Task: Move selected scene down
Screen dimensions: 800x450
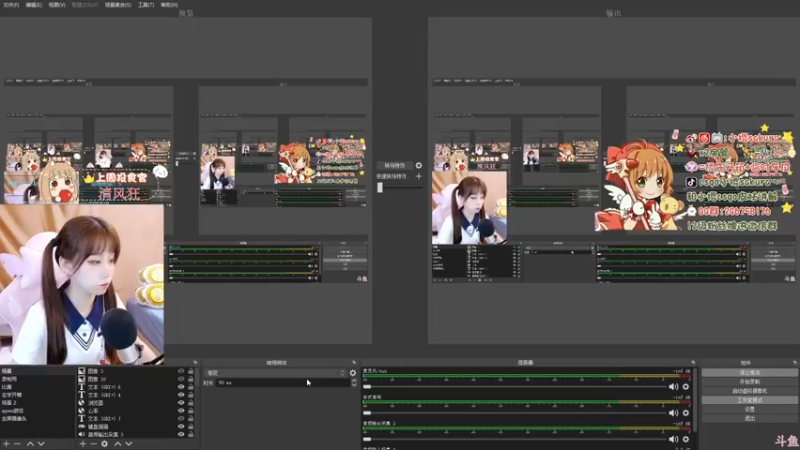Action: (41, 444)
